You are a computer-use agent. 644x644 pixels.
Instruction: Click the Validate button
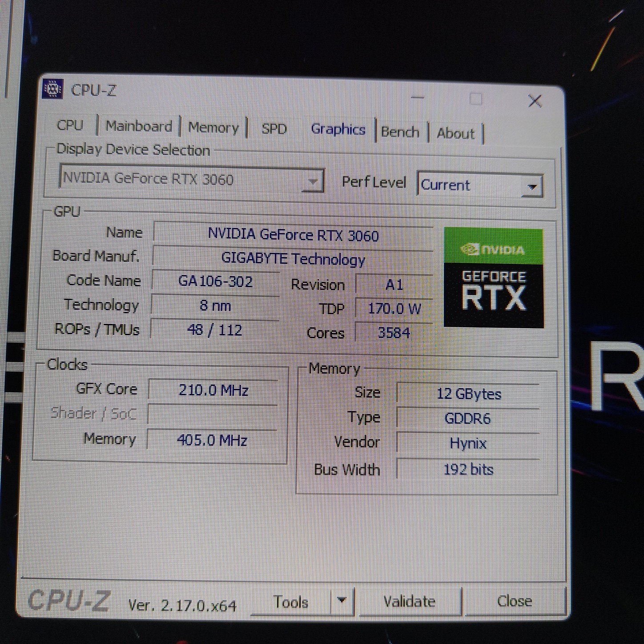[410, 601]
